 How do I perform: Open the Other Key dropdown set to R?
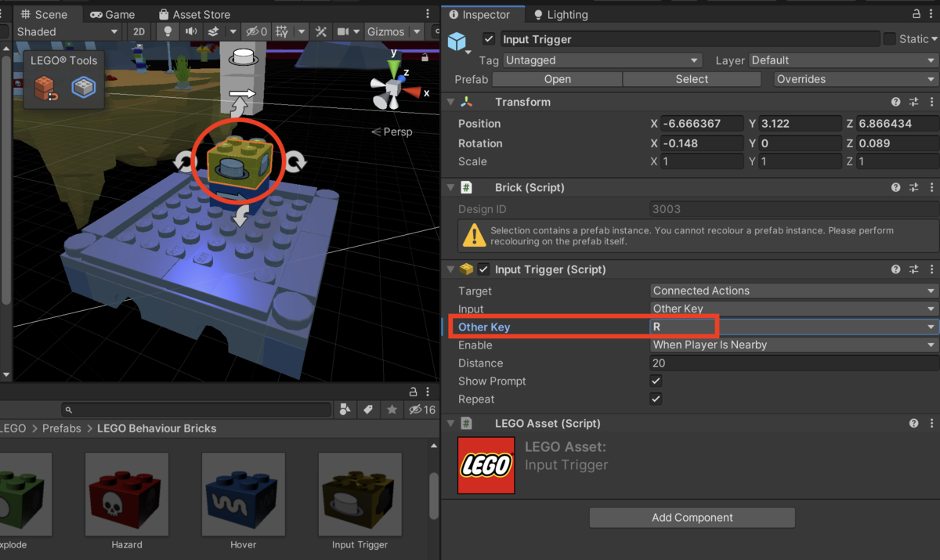794,327
